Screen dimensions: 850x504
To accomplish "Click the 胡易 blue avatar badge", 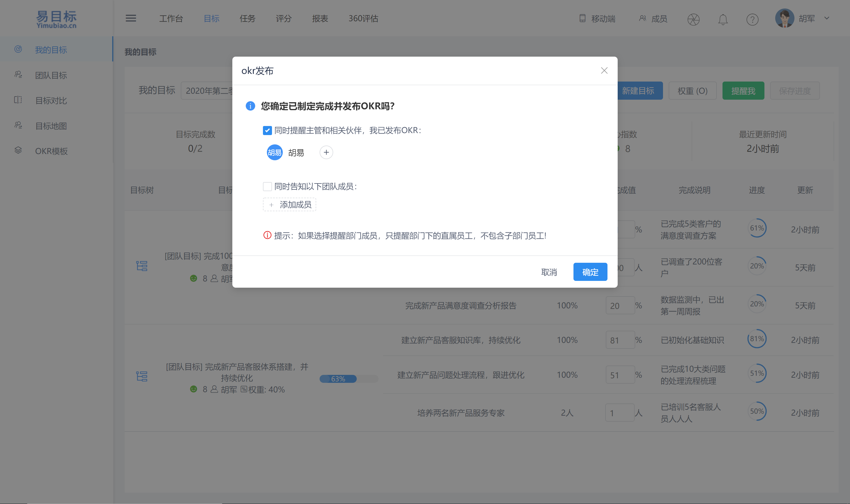I will (275, 153).
